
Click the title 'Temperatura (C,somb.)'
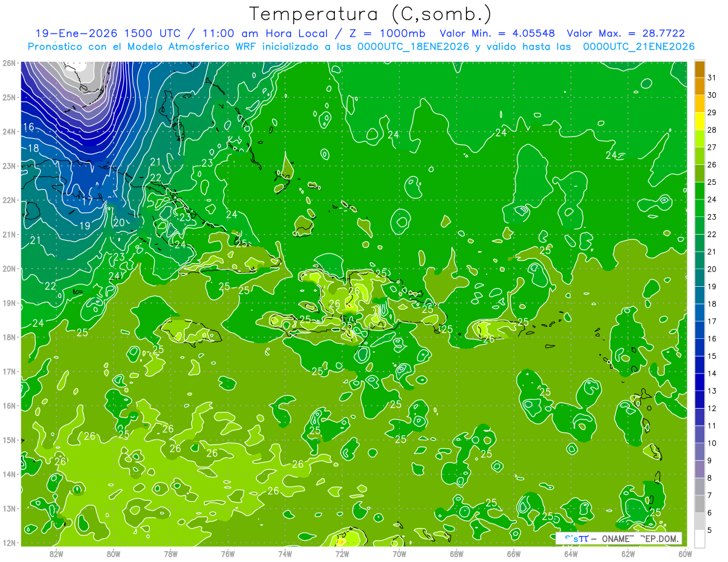371,14
